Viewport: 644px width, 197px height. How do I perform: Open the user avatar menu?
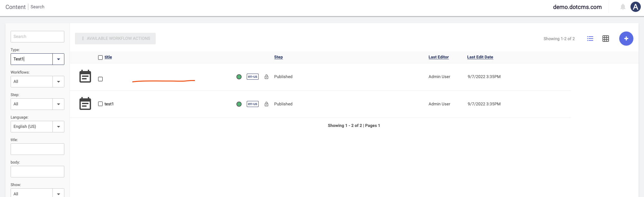tap(635, 7)
